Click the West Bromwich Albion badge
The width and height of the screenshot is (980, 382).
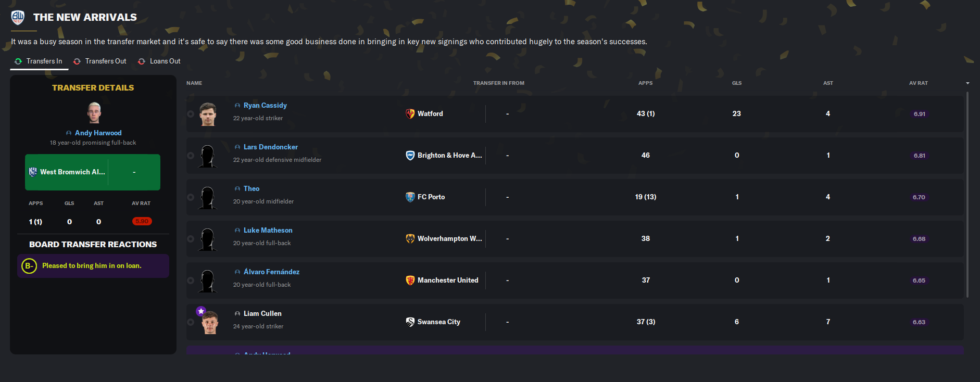(33, 172)
